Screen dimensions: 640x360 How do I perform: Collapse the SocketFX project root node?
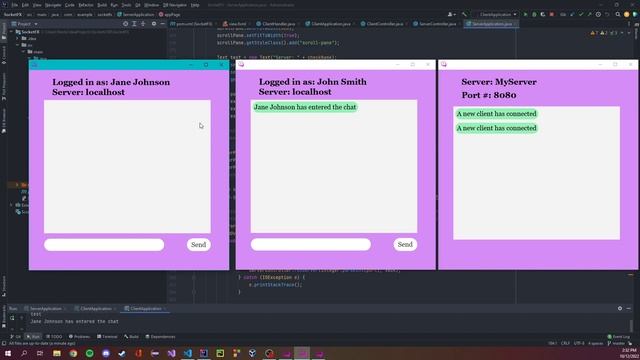pyautogui.click(x=11, y=31)
